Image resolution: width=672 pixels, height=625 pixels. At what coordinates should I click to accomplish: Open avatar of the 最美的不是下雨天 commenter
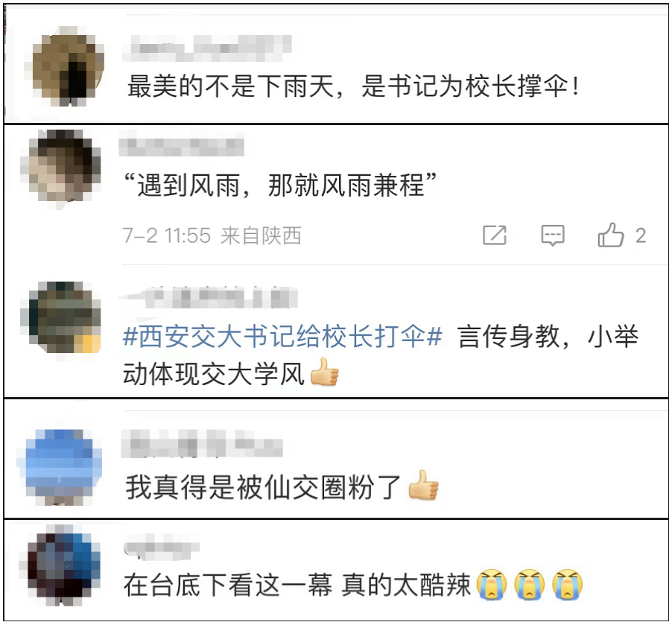click(x=69, y=66)
